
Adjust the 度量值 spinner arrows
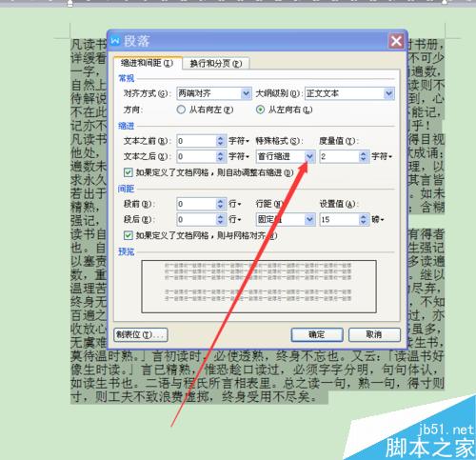364,156
